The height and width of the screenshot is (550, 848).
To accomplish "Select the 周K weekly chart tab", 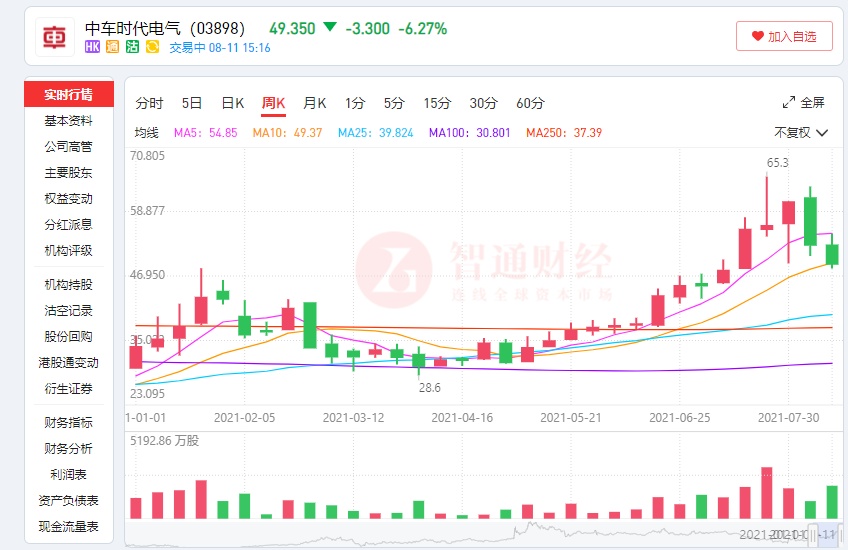I will pos(274,103).
